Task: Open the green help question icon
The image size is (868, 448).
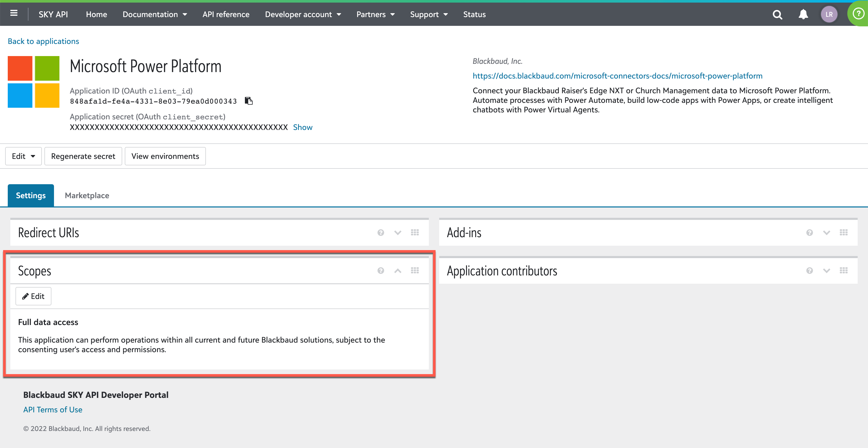Action: click(858, 13)
